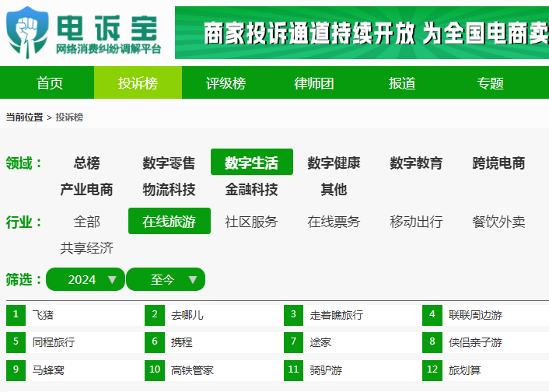Pick the 社区服务 industry filter
This screenshot has width=549, height=392.
click(x=252, y=222)
